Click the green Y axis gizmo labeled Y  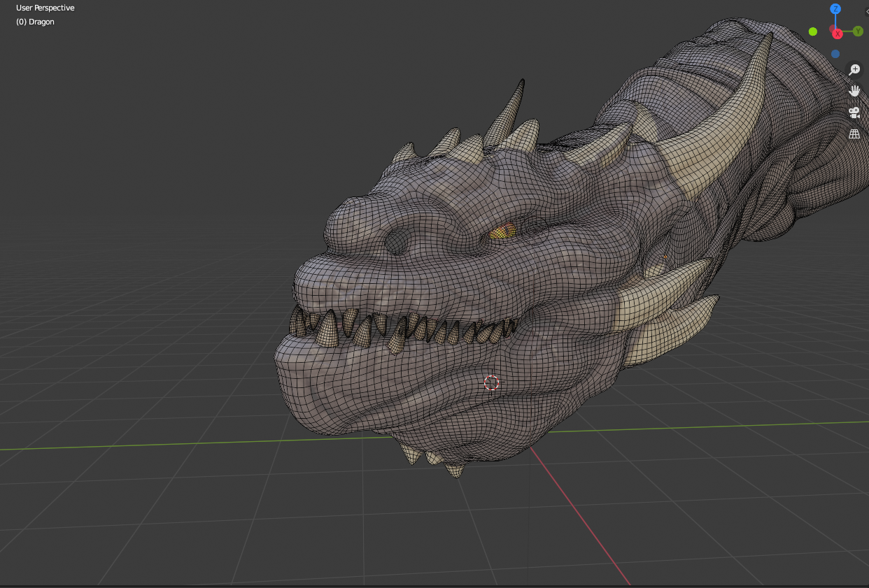coord(858,31)
